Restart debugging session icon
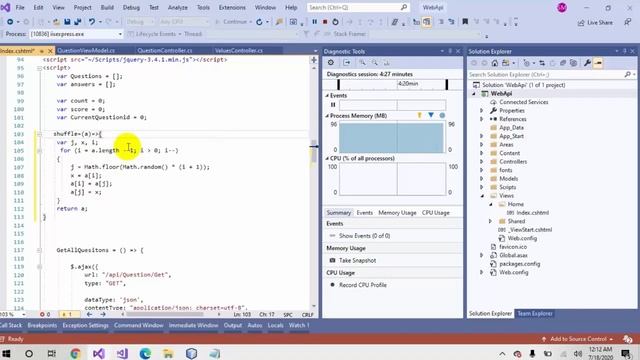Viewport: 640px width, 360px height. [335, 22]
